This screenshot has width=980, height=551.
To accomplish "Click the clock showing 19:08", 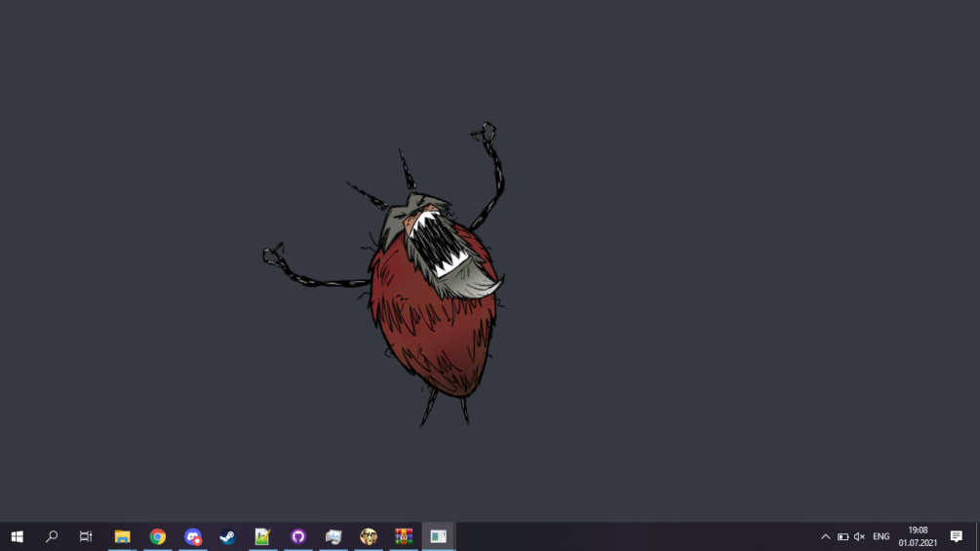I will point(918,536).
